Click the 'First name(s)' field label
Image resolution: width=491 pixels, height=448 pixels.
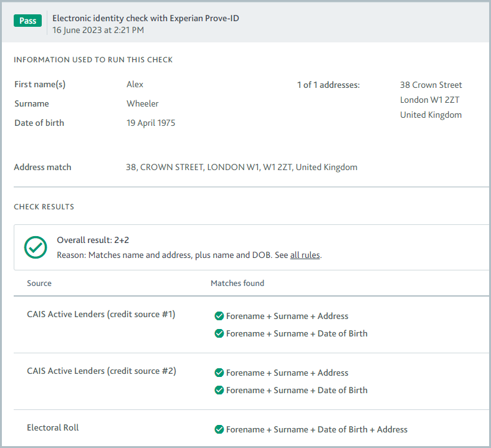40,85
